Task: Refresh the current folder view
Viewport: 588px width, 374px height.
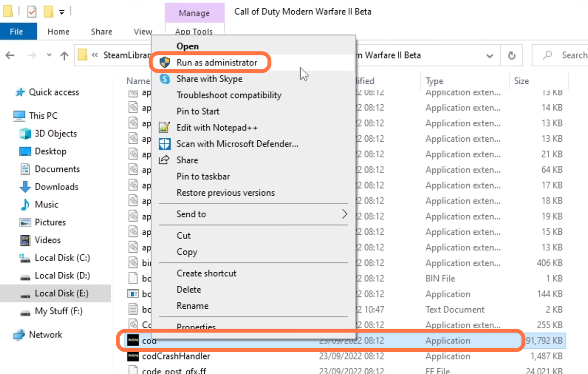Action: tap(512, 56)
